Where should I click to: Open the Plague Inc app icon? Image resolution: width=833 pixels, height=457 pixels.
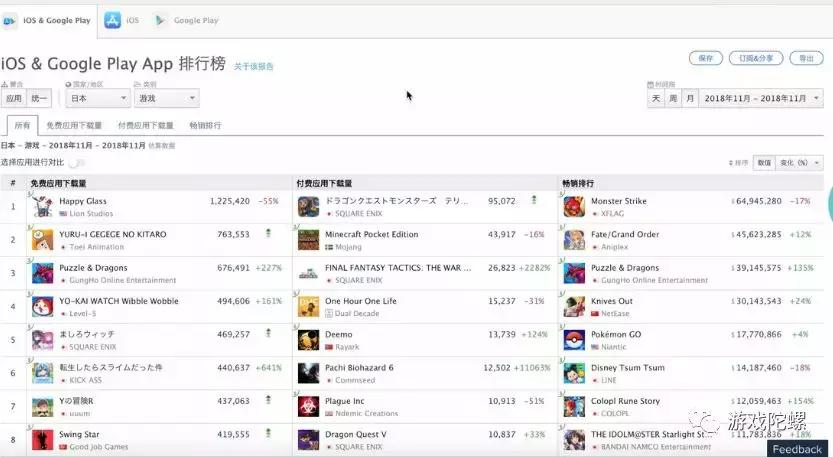[309, 407]
